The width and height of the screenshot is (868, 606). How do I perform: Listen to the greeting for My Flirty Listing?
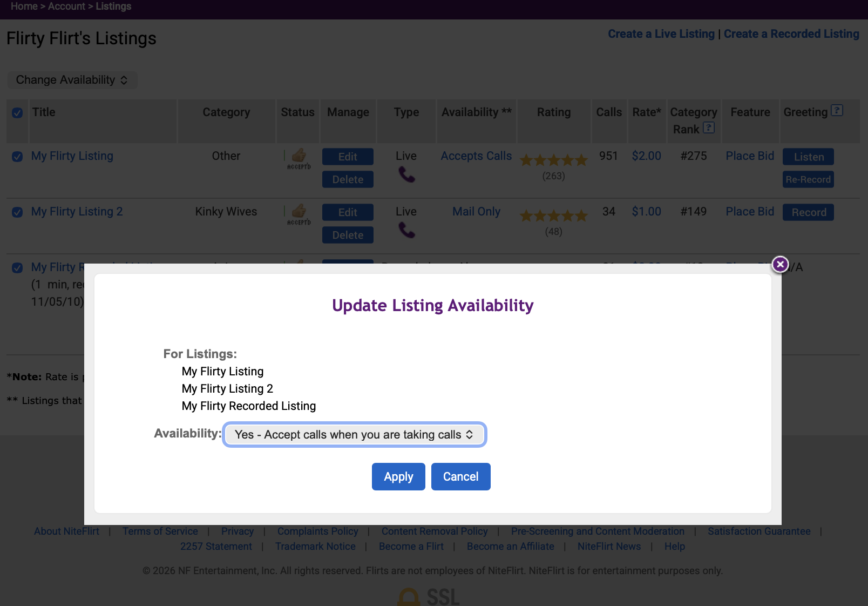(x=809, y=157)
